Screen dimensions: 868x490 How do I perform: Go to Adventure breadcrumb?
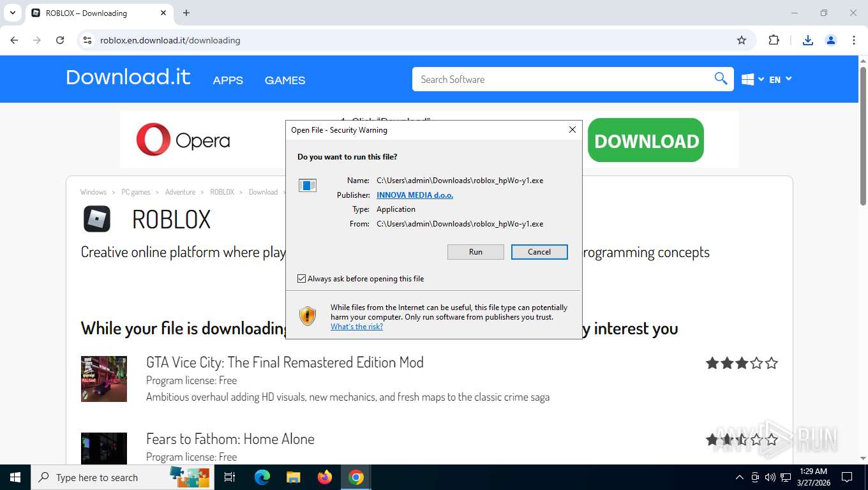pyautogui.click(x=180, y=192)
